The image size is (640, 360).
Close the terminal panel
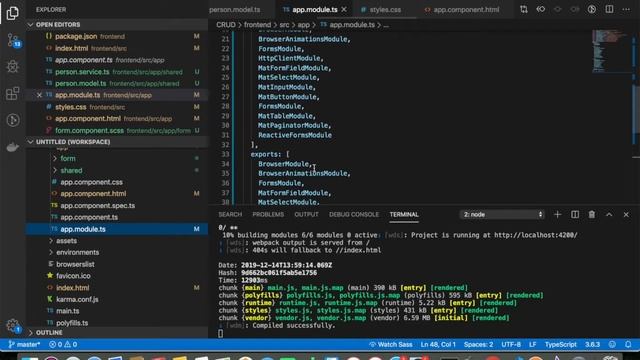(626, 214)
